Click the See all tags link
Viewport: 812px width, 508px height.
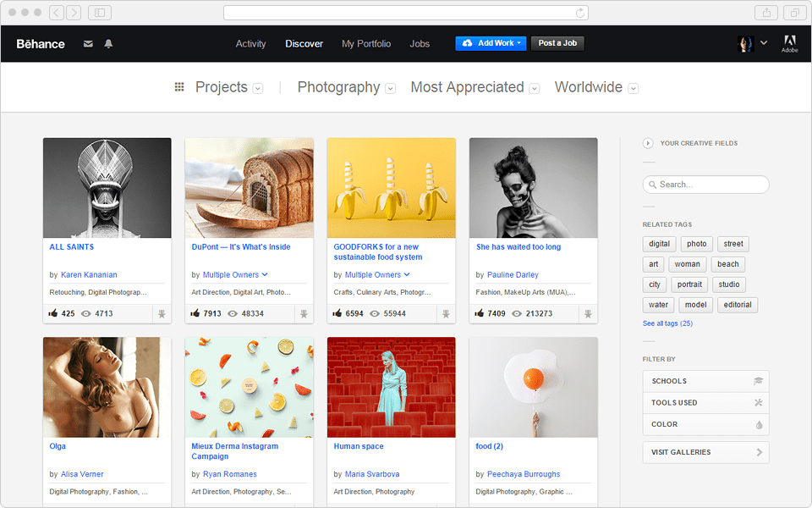tap(667, 323)
